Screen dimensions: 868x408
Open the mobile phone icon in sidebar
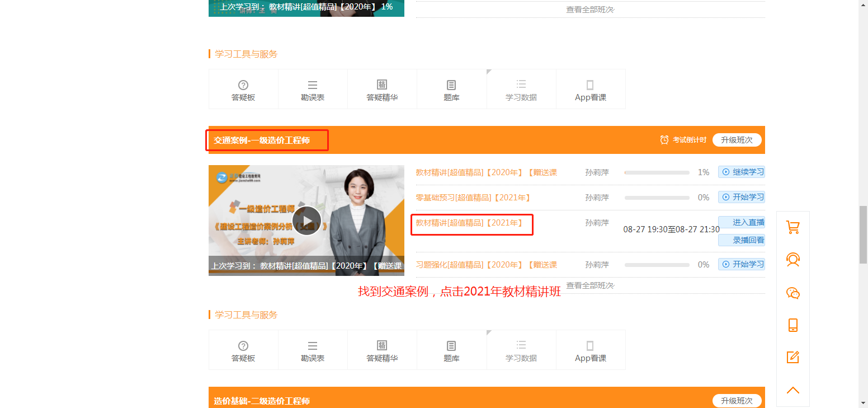792,325
